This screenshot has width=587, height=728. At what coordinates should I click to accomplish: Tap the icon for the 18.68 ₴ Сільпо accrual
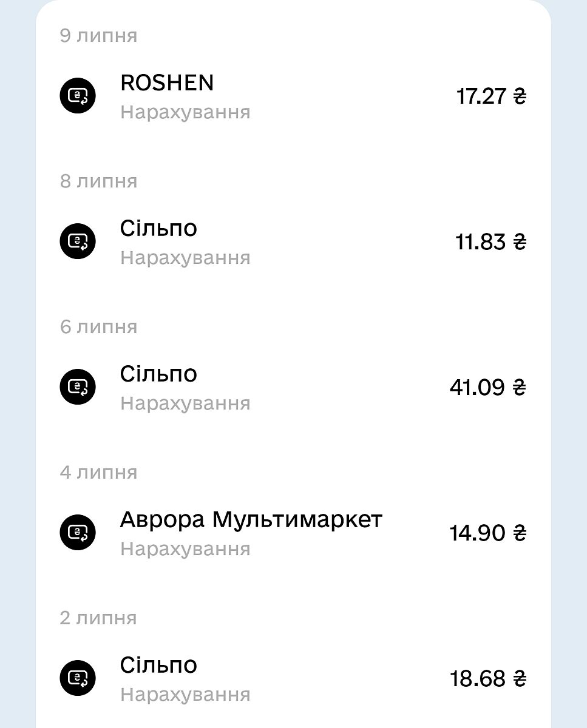[x=78, y=678]
